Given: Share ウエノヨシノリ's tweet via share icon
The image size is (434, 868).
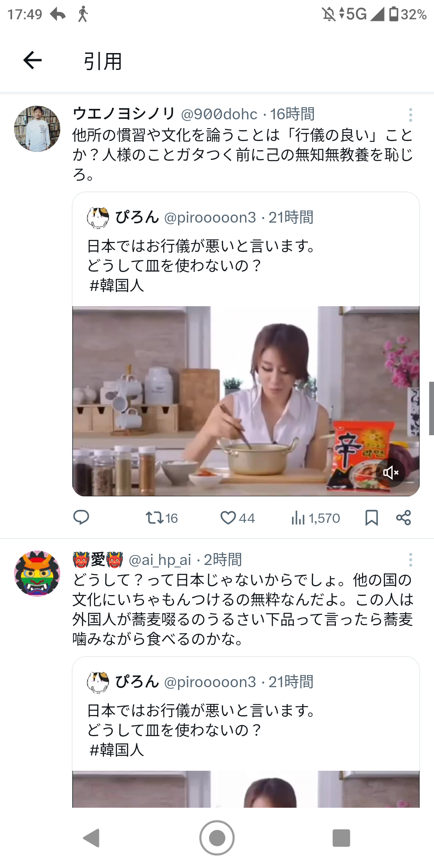Looking at the screenshot, I should 403,518.
